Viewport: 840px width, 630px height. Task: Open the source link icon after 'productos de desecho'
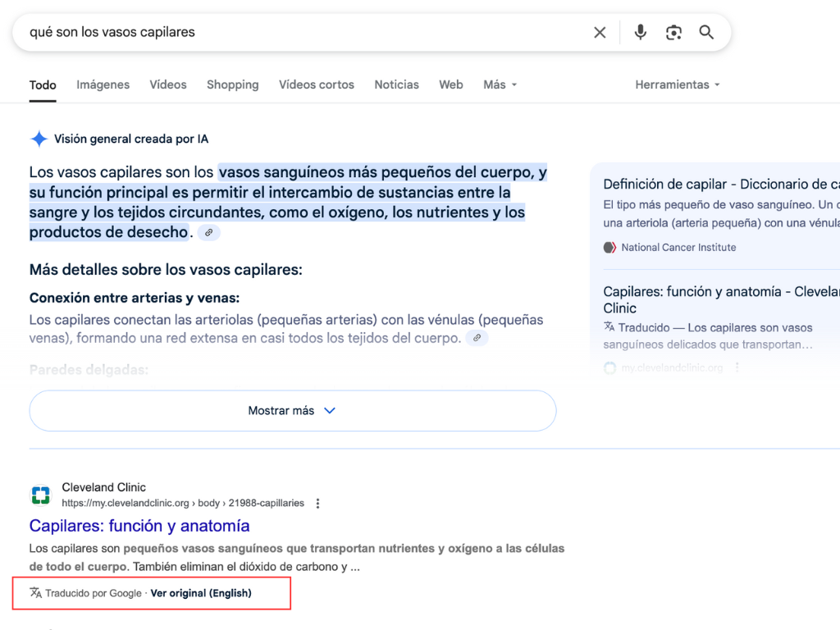209,232
